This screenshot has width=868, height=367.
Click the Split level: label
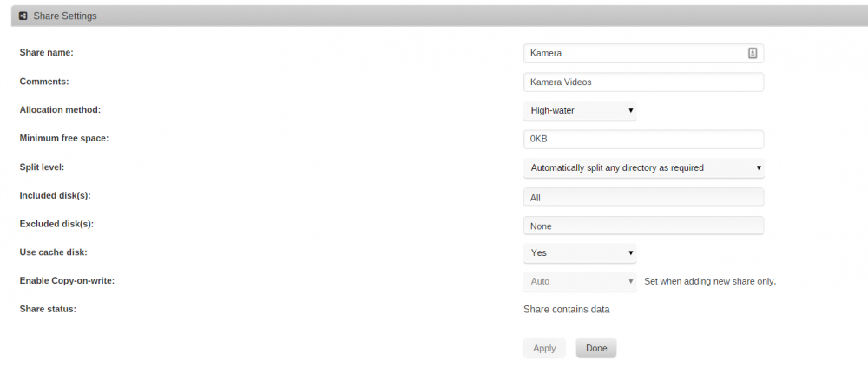coord(42,167)
